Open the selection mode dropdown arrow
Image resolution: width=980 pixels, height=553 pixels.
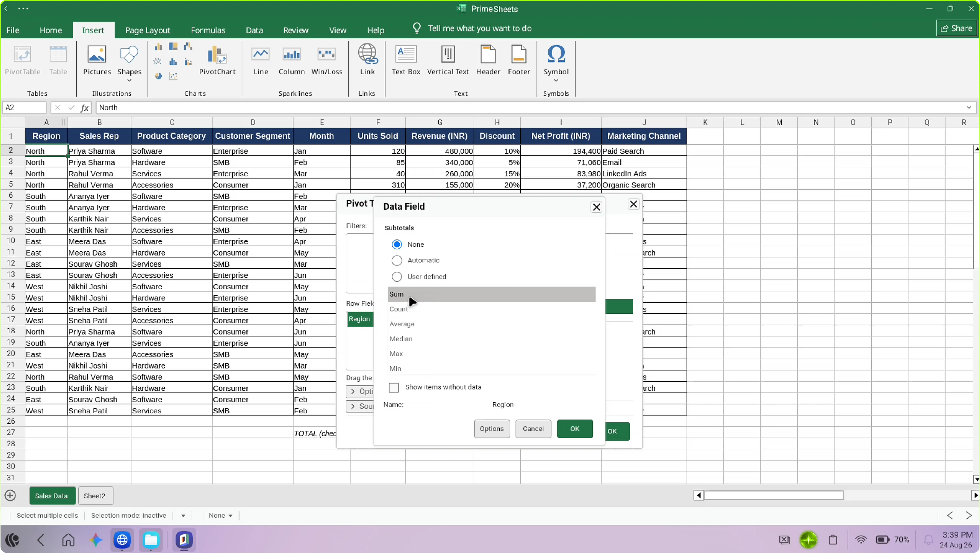pyautogui.click(x=183, y=516)
